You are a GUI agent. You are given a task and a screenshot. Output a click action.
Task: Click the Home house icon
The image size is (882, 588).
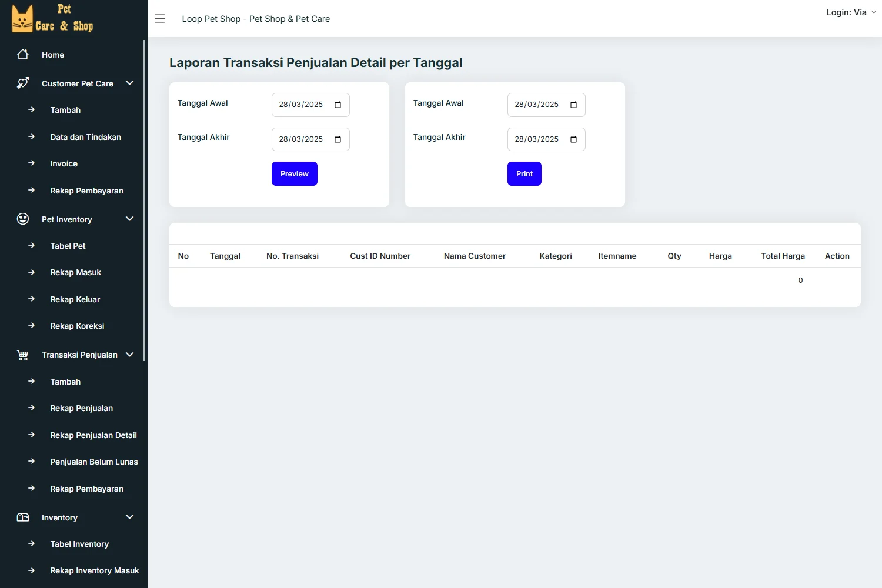pos(23,55)
